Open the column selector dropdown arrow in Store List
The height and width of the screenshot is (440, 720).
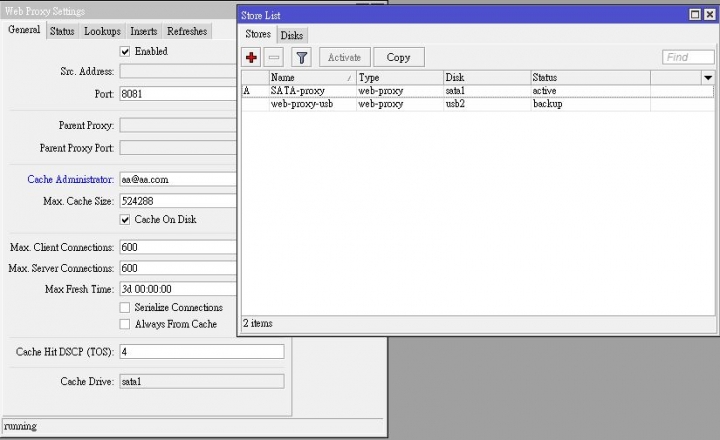[708, 78]
